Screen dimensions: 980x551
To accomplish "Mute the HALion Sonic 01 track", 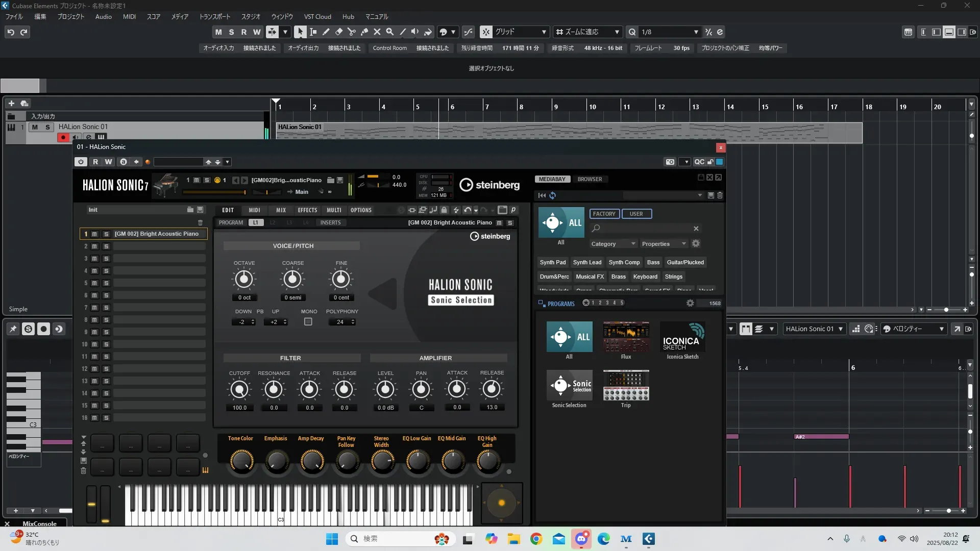I will coord(35,127).
